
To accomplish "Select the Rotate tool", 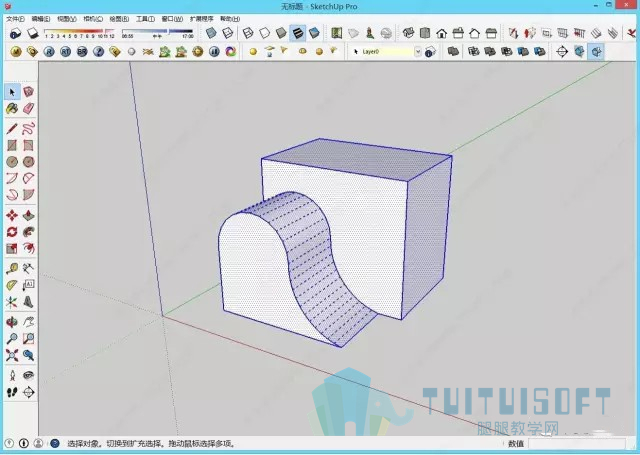I will click(12, 232).
